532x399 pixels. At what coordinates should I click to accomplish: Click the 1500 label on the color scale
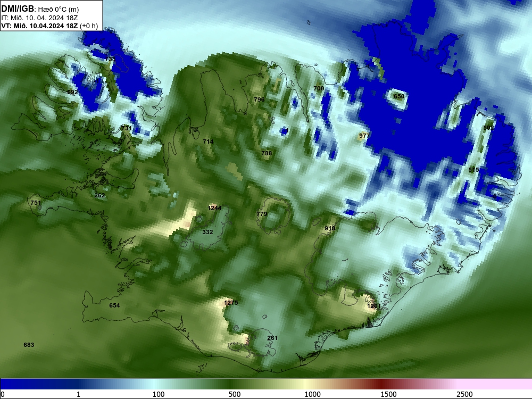tap(388, 394)
